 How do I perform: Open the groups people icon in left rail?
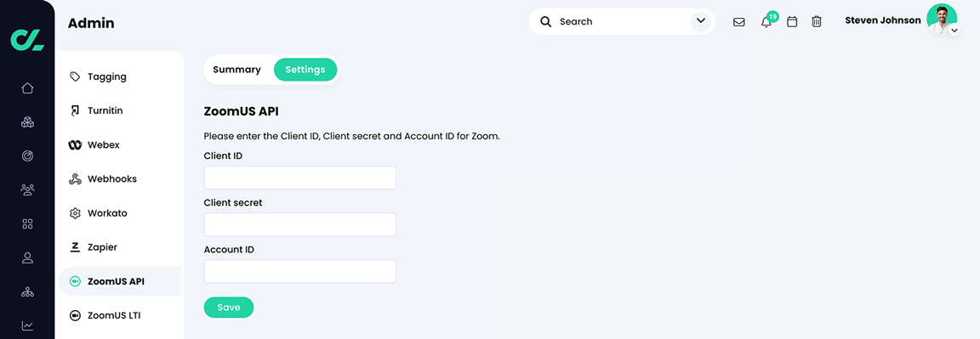tap(27, 189)
